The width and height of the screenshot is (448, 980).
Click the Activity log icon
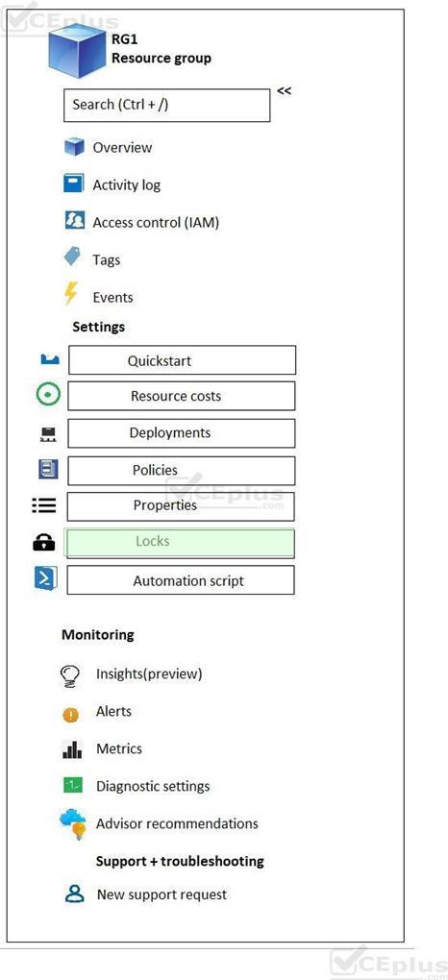pos(74,184)
